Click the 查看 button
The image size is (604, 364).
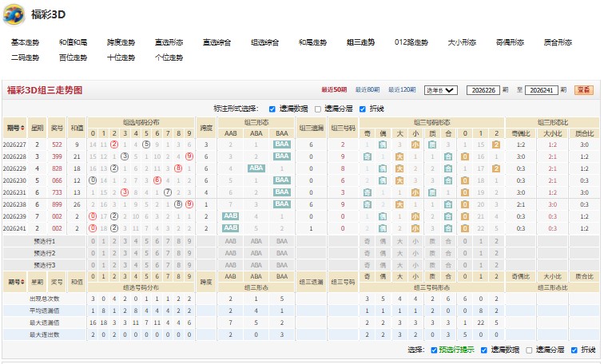click(583, 90)
